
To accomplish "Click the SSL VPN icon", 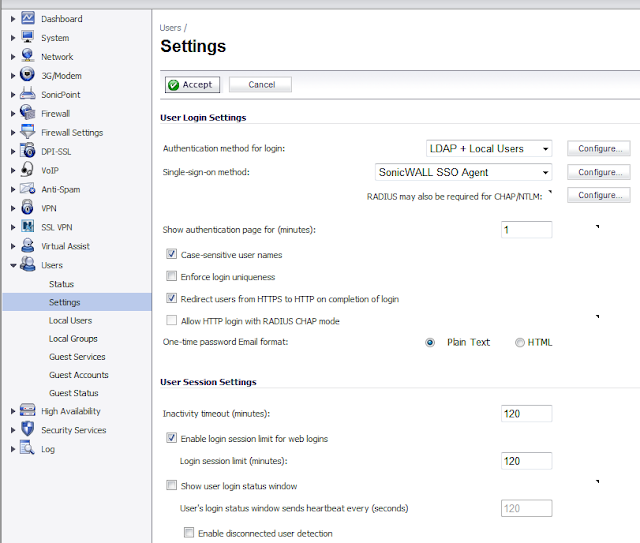I will coord(28,227).
